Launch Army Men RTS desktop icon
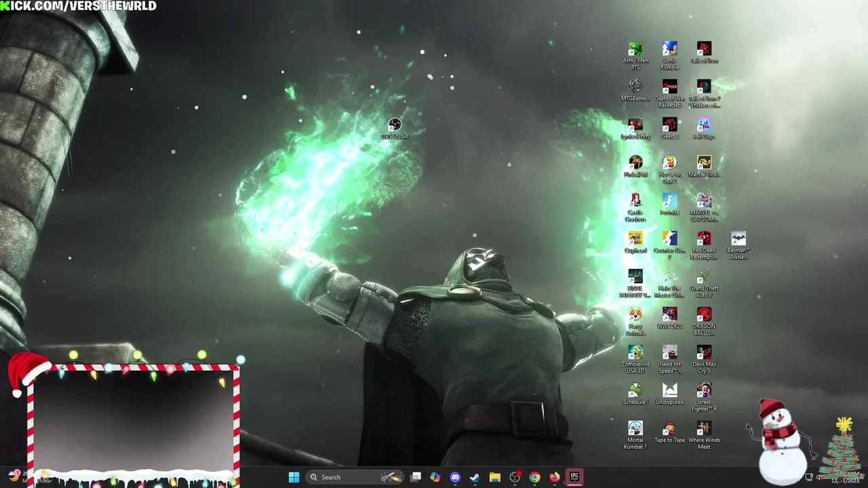This screenshot has height=488, width=868. tap(635, 56)
